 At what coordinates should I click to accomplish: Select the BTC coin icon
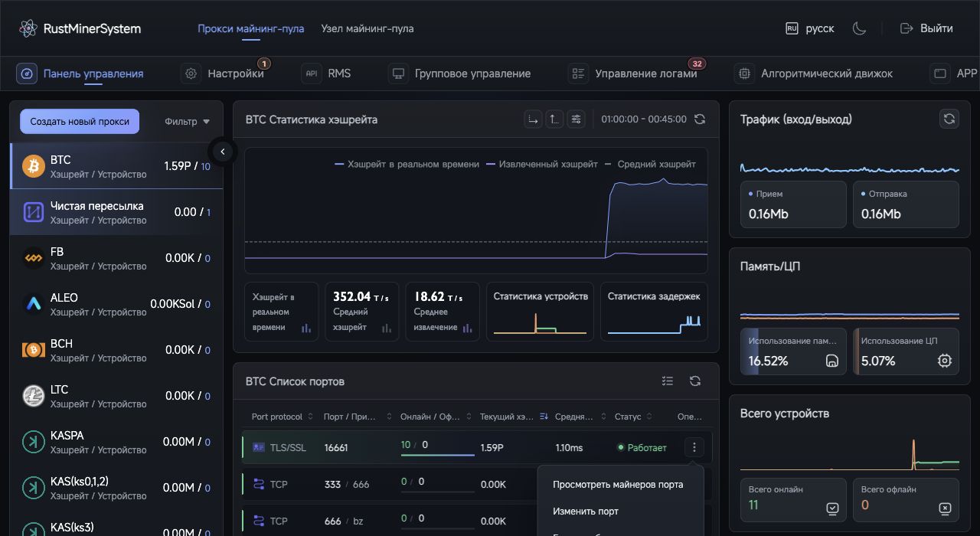click(34, 166)
